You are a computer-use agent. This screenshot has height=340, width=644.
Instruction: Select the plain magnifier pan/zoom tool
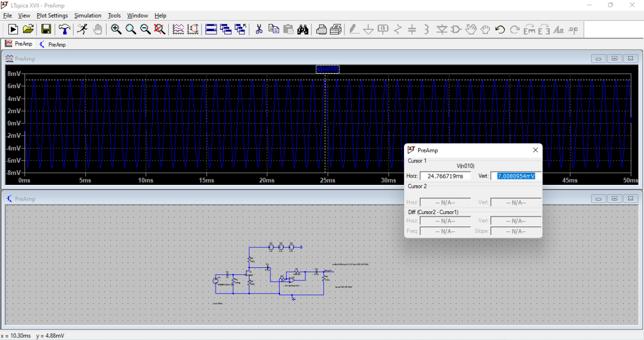[131, 29]
